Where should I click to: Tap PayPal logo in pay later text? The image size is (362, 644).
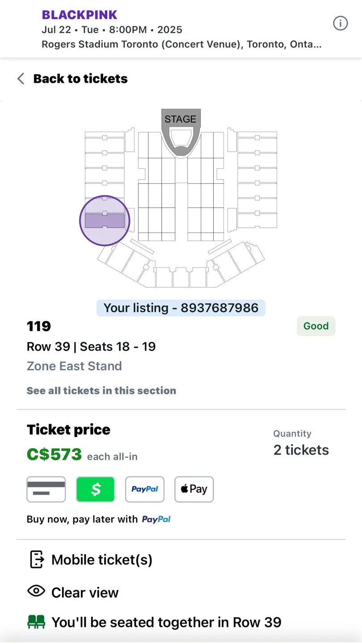pos(156,519)
